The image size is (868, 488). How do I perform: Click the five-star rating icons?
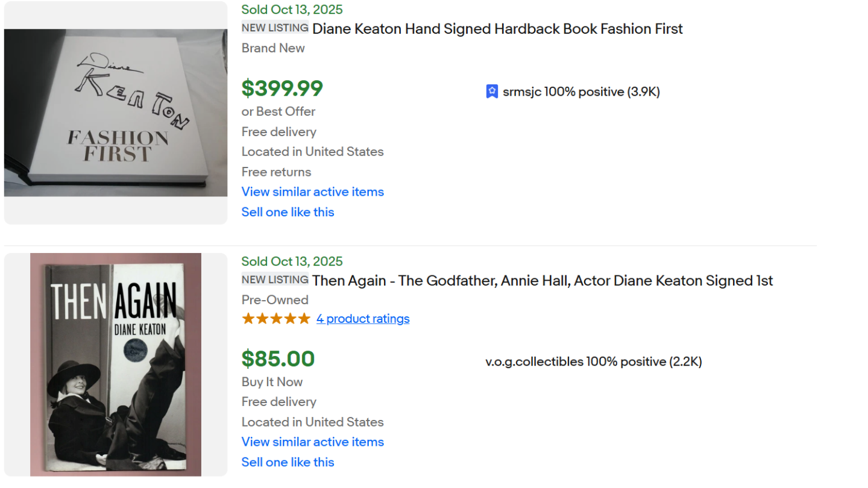click(x=276, y=319)
